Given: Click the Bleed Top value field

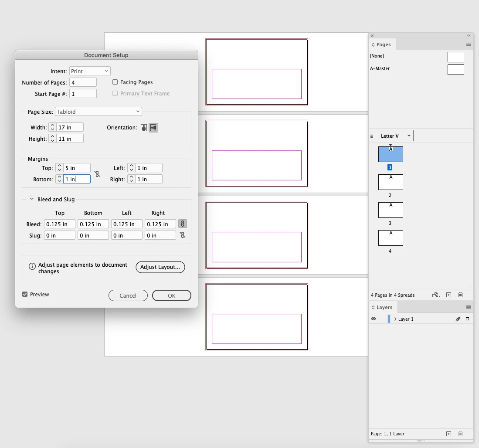Looking at the screenshot, I should [60, 224].
